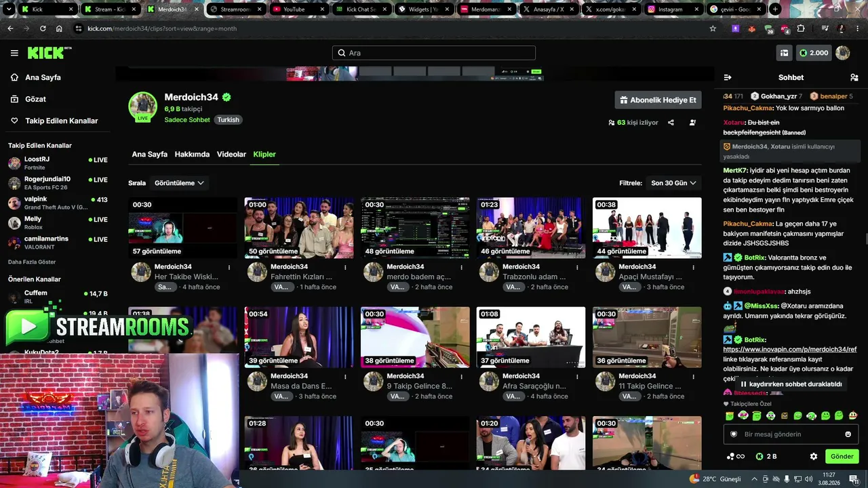
Task: Click the Merdoich34 channel avatar
Action: pyautogui.click(x=143, y=106)
